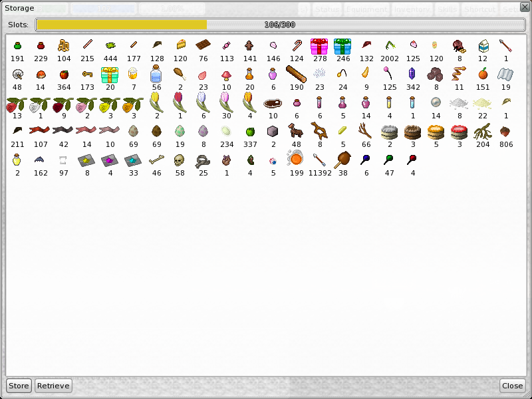Image resolution: width=532 pixels, height=399 pixels.
Task: Select the water bottle item (56)
Action: click(x=156, y=74)
